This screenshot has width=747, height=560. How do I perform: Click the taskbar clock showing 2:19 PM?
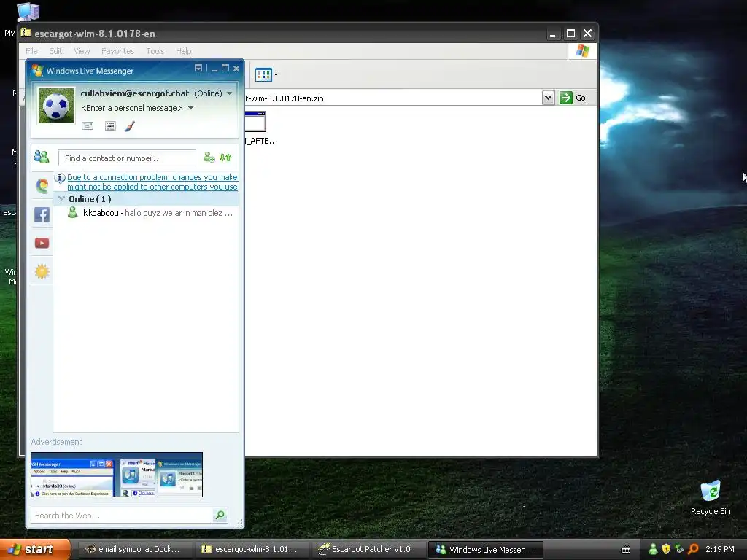(x=720, y=550)
